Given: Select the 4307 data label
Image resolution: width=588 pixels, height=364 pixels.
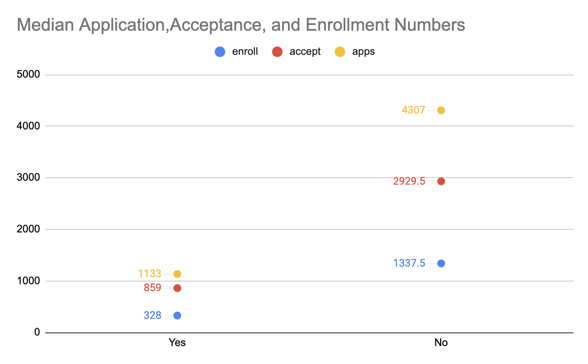Looking at the screenshot, I should click(413, 110).
